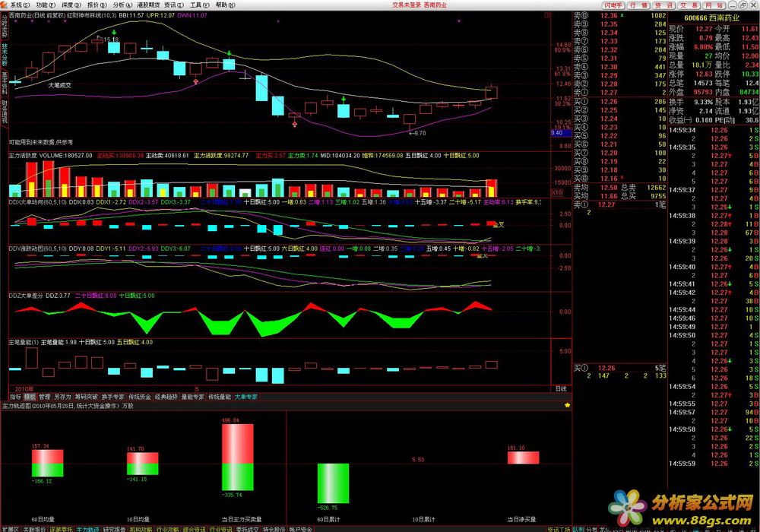Image resolution: width=760 pixels, height=532 pixels.
Task: Click the red up arrow near 9.70 low
Action: (295, 124)
